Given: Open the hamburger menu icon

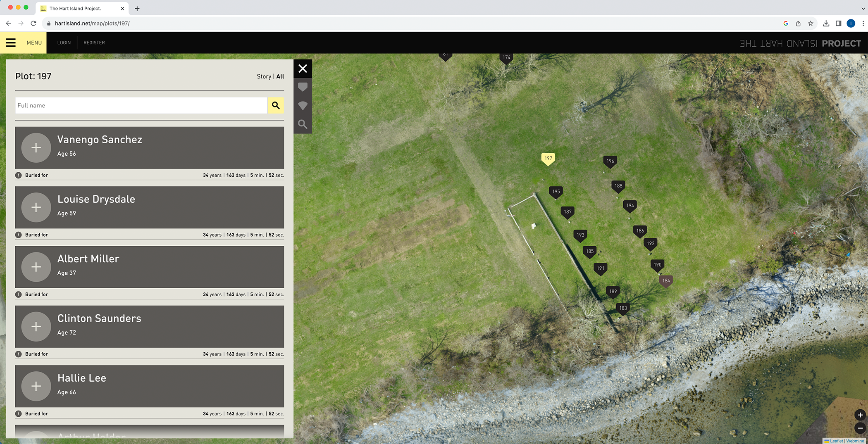Looking at the screenshot, I should [11, 43].
